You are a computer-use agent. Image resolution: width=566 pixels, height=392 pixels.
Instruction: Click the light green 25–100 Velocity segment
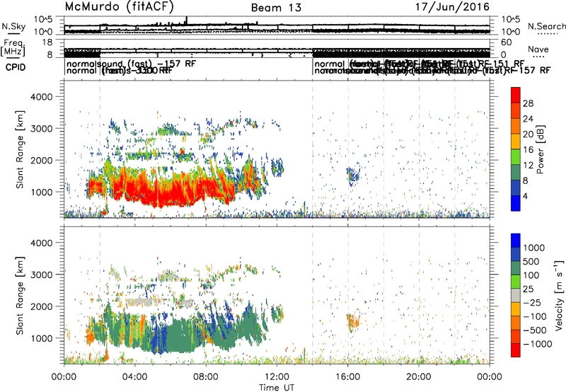tap(516, 282)
